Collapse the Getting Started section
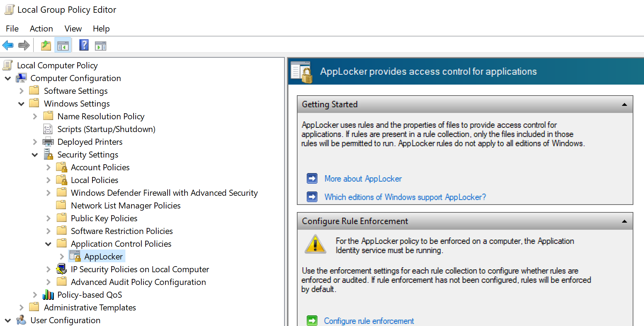This screenshot has width=644, height=326. (624, 104)
